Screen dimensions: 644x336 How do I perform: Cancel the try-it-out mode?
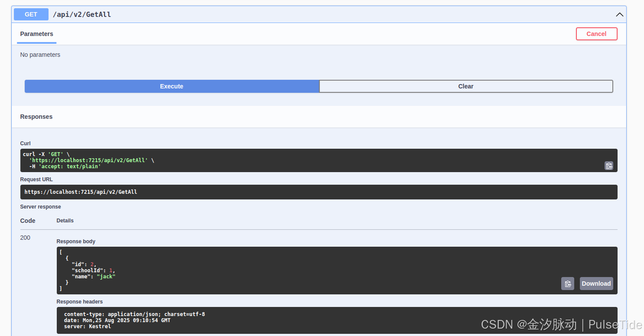[596, 34]
